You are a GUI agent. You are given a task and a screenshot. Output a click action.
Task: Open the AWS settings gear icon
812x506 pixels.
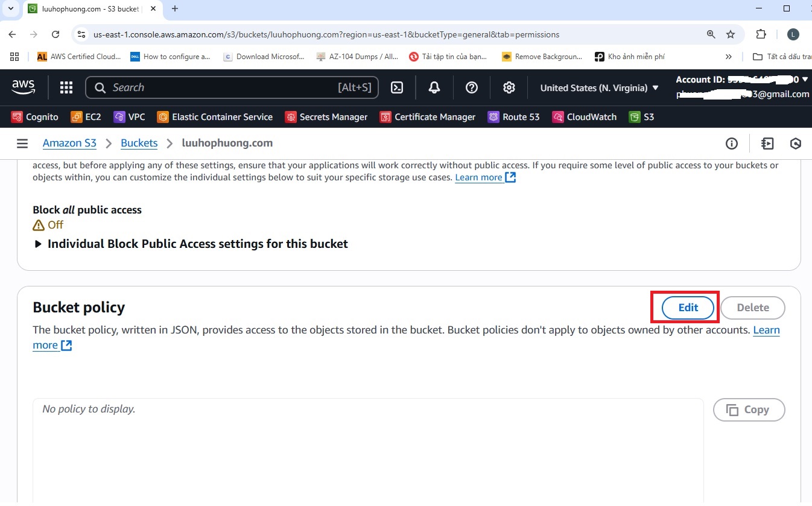509,87
